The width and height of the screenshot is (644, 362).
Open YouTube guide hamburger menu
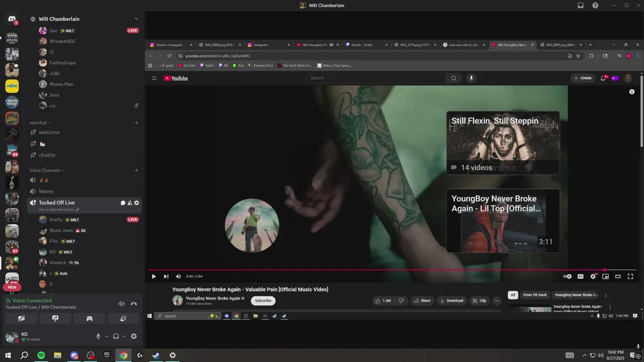154,78
